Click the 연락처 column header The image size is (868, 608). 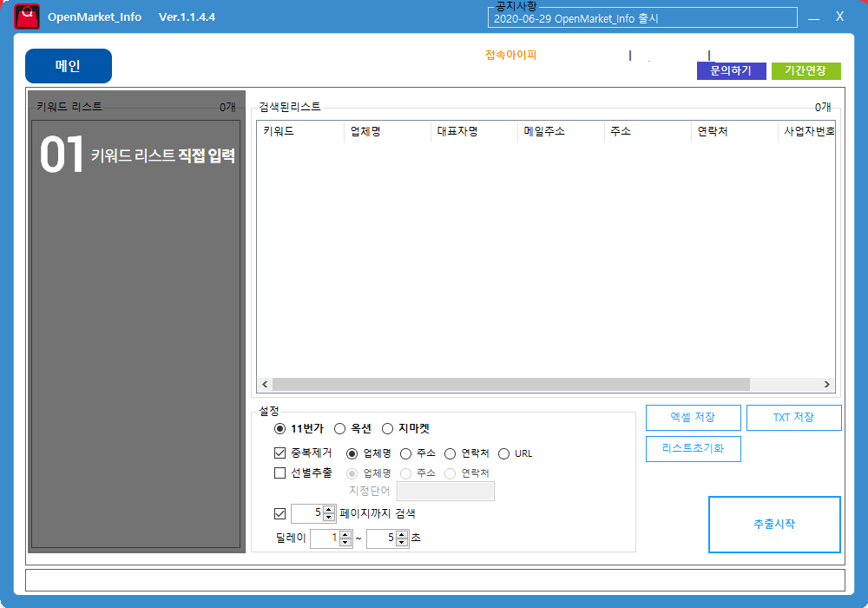[734, 132]
